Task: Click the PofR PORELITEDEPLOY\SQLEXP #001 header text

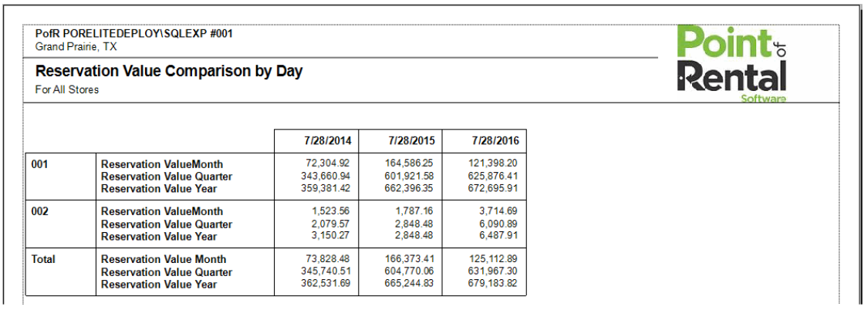Action: 134,34
